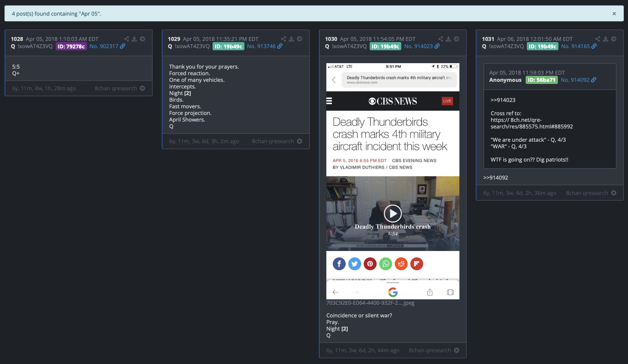Click ID: 19b49c badge on post 1031
Image resolution: width=628 pixels, height=364 pixels.
point(543,46)
